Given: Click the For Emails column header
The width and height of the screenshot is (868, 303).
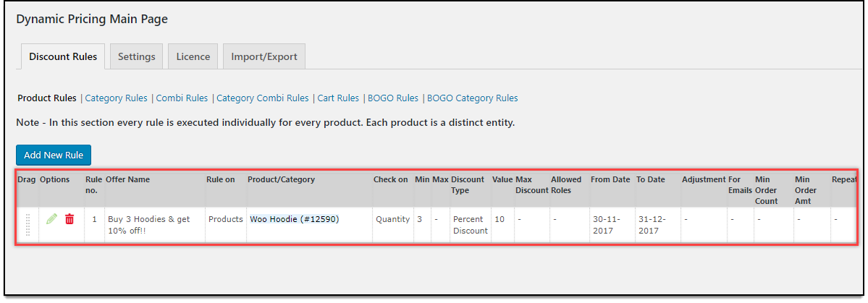Looking at the screenshot, I should [x=739, y=184].
